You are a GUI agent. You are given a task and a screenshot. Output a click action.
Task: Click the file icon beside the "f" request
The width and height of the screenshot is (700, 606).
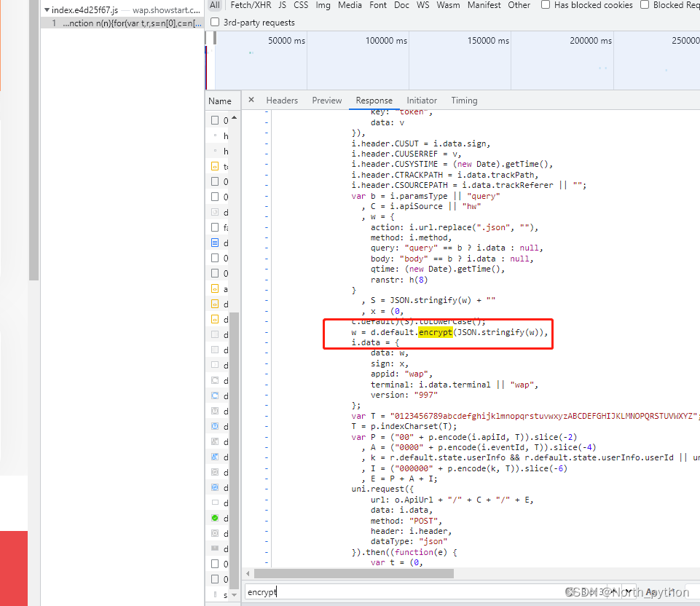(215, 227)
